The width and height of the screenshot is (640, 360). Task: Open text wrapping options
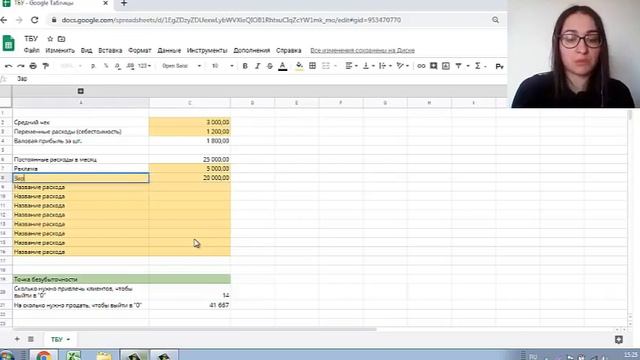[x=385, y=66]
